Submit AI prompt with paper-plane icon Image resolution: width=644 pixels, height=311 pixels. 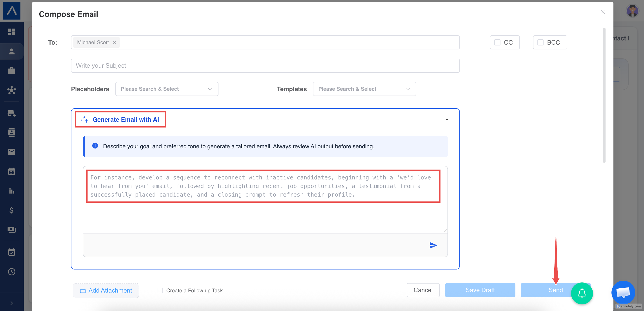click(x=433, y=245)
